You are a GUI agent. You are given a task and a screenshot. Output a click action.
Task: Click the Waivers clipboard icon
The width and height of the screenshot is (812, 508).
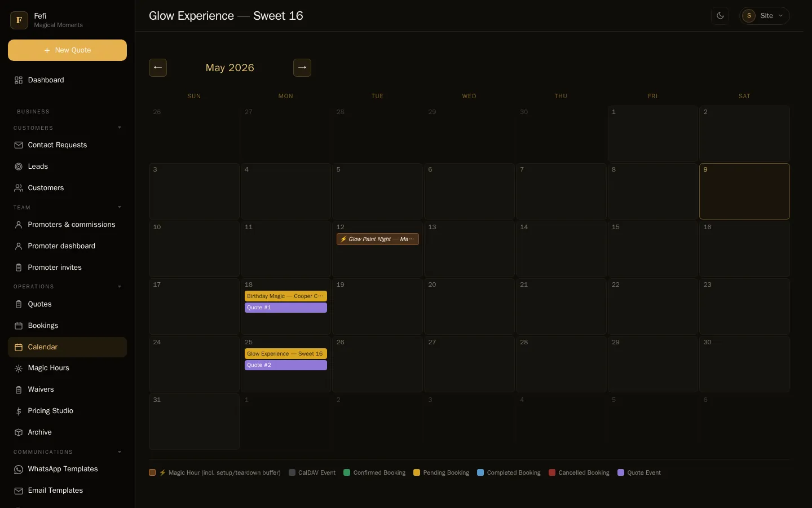coord(19,389)
